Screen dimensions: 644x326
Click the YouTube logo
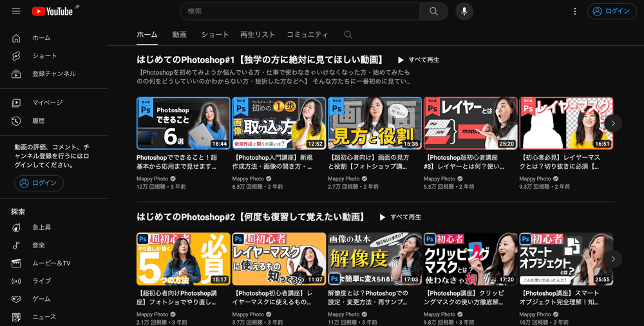[x=53, y=12]
